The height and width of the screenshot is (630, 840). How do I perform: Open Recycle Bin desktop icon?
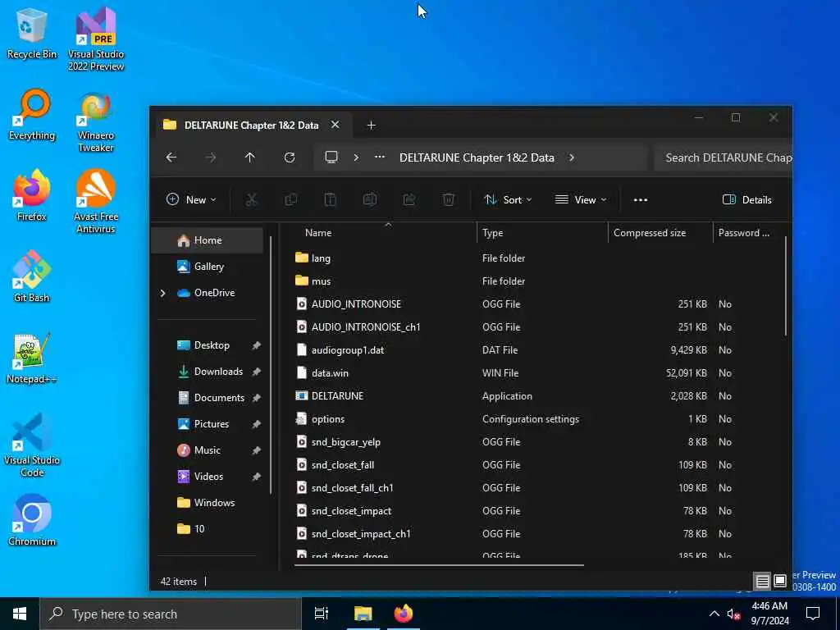(32, 34)
